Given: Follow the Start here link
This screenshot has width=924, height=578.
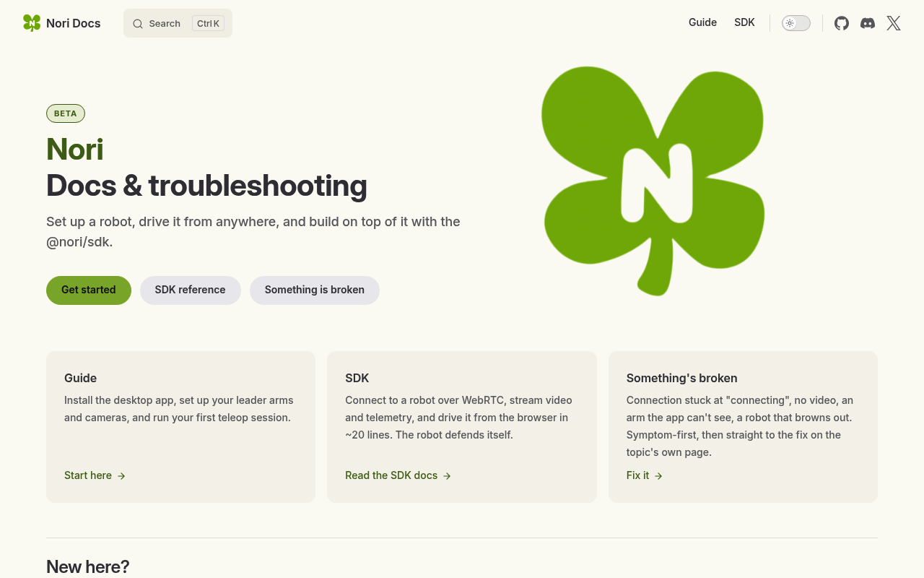Looking at the screenshot, I should coord(95,475).
